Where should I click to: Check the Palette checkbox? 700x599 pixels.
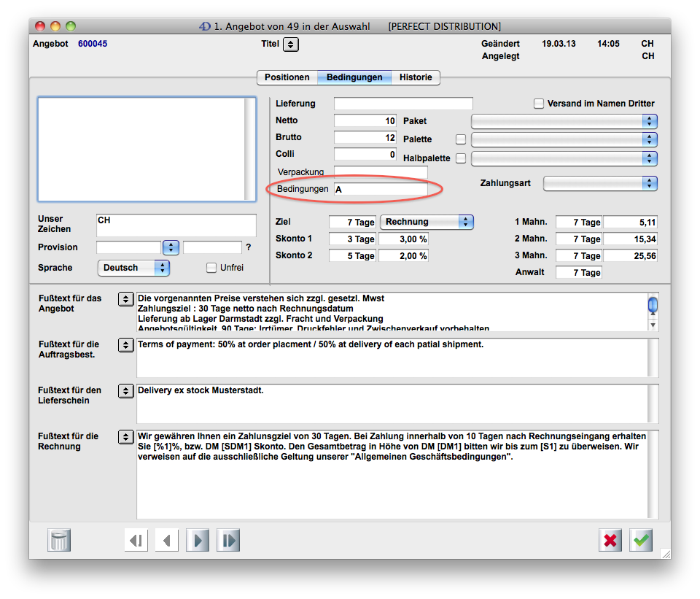[460, 139]
